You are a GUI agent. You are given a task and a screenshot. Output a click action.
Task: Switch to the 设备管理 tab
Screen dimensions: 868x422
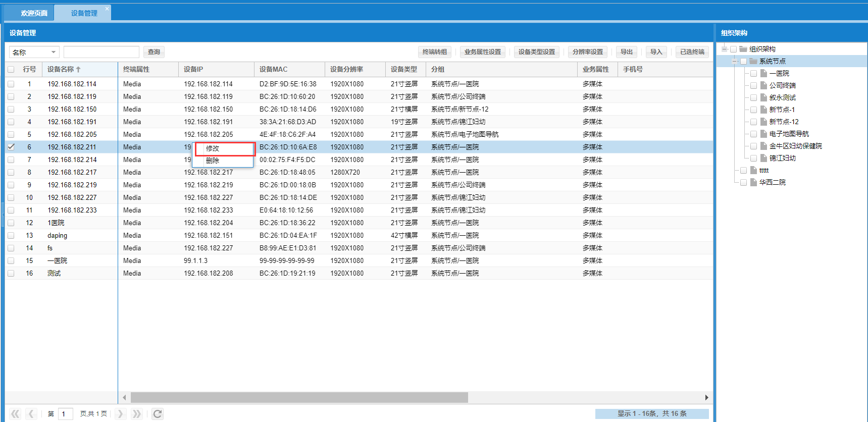coord(84,13)
